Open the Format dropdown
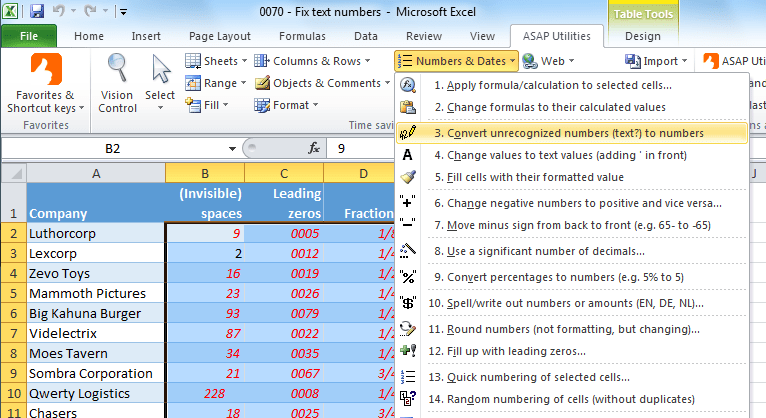This screenshot has height=418, width=766. pos(286,105)
